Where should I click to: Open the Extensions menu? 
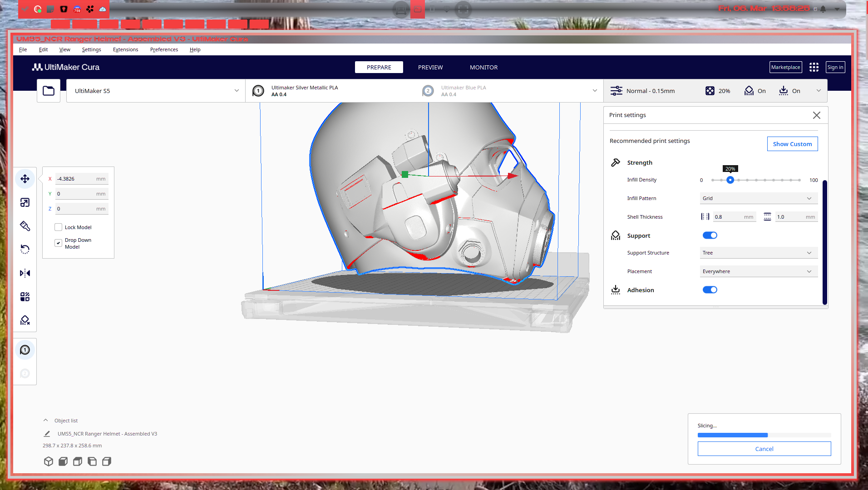[x=125, y=49]
